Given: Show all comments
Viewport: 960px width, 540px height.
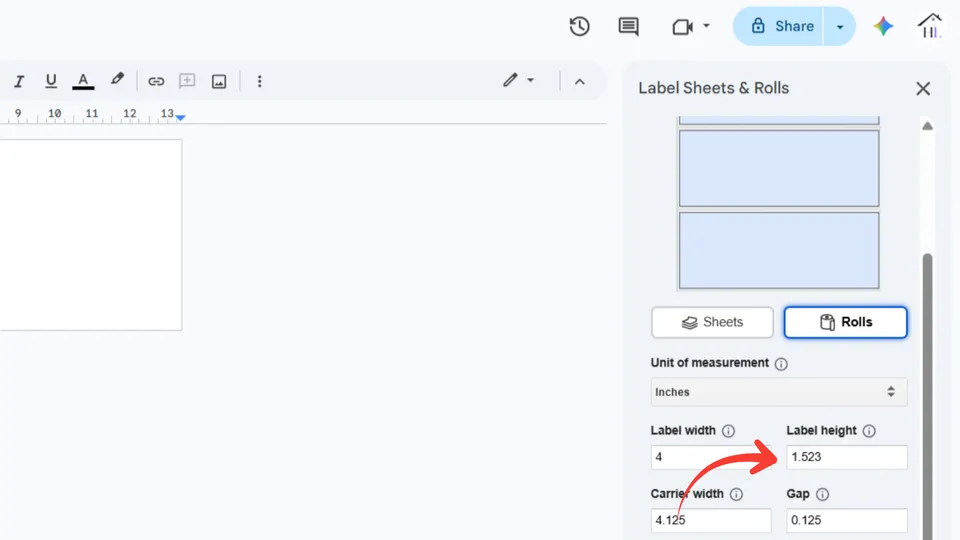Looking at the screenshot, I should (x=629, y=26).
